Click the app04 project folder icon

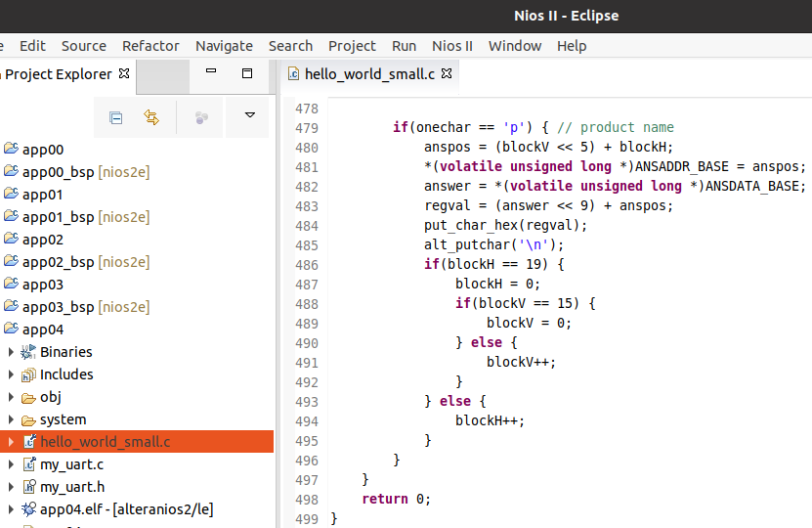(11, 329)
